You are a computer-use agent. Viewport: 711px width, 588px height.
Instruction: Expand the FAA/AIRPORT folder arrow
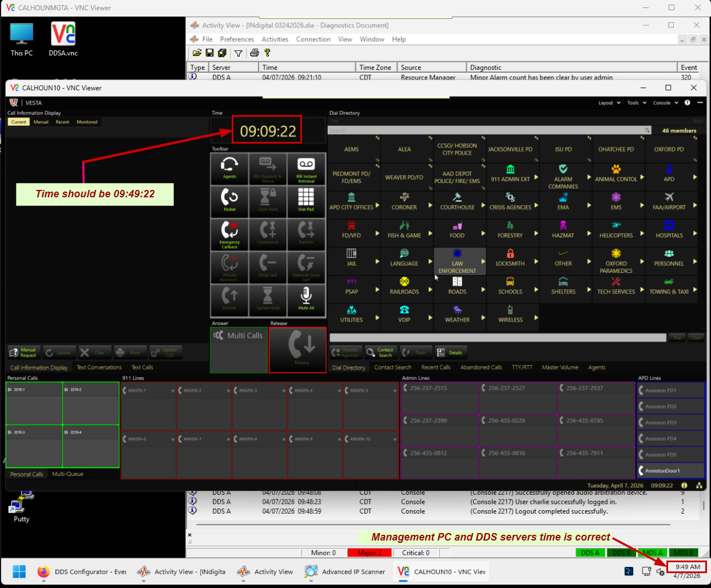point(695,205)
